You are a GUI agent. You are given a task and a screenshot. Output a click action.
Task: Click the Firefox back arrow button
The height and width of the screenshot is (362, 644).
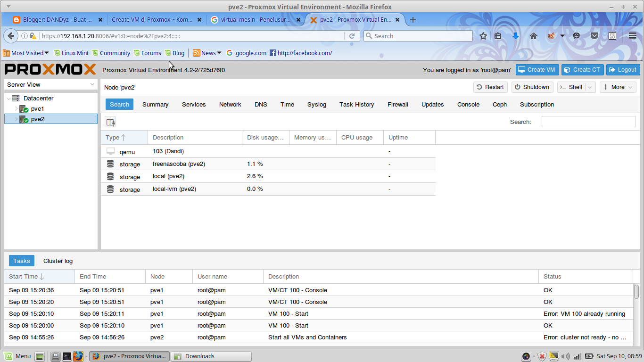[x=11, y=36]
